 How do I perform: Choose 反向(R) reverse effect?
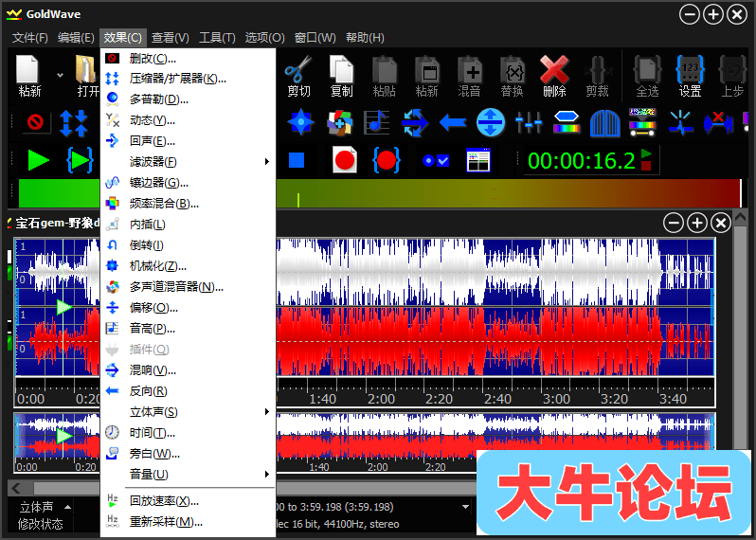coord(188,391)
